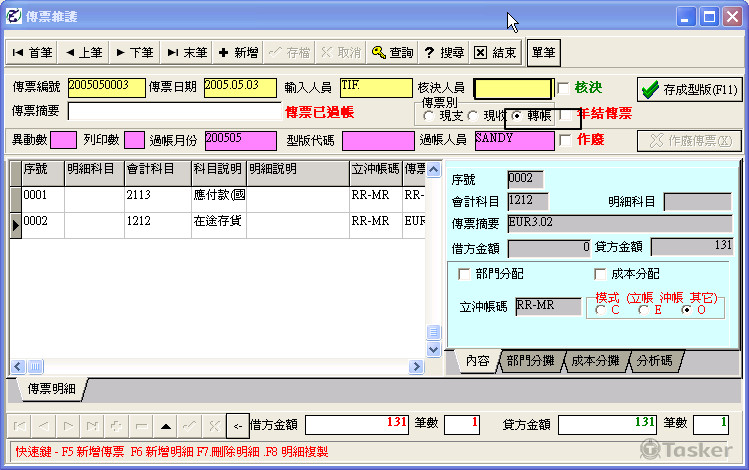Click the empty 異動數 field
Screen dimensions: 749x470
point(63,140)
